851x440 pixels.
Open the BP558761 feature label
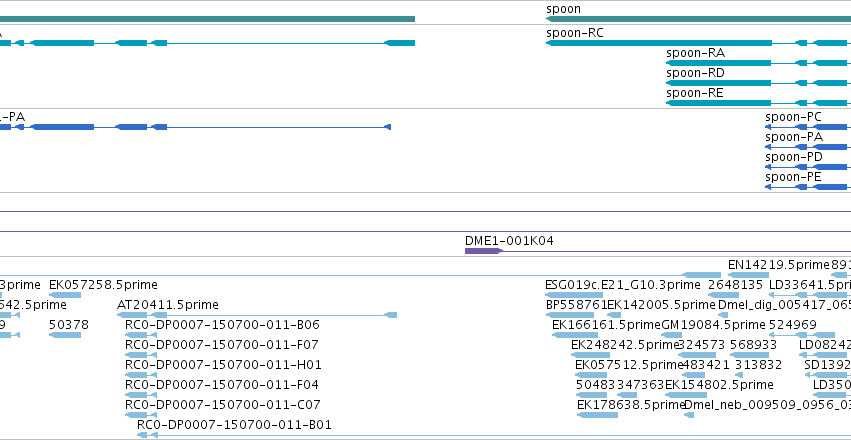(x=576, y=305)
